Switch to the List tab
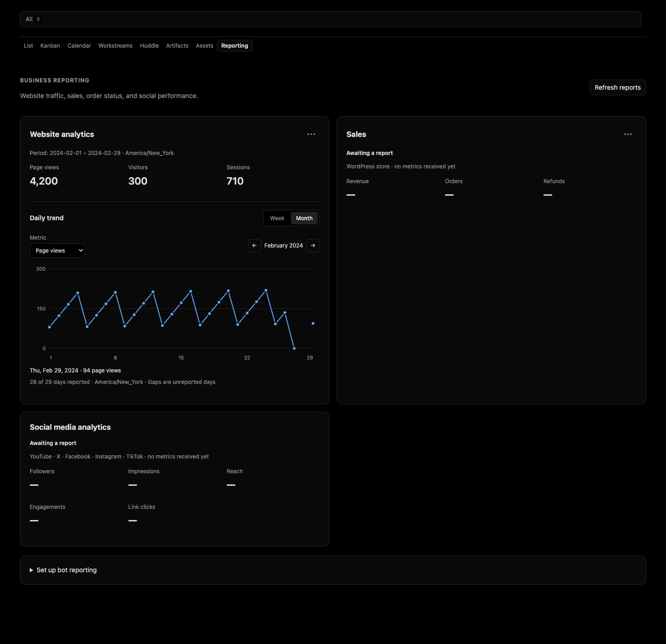 (x=28, y=46)
